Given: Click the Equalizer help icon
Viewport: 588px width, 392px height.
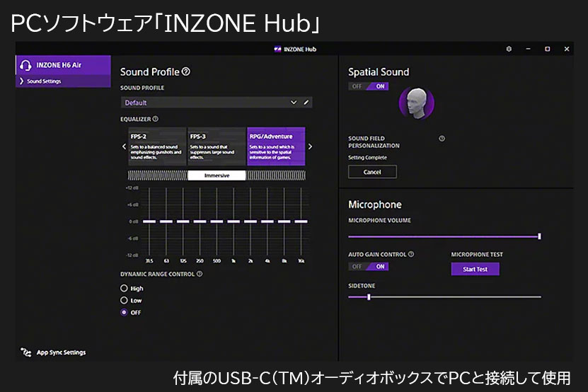Looking at the screenshot, I should point(155,119).
